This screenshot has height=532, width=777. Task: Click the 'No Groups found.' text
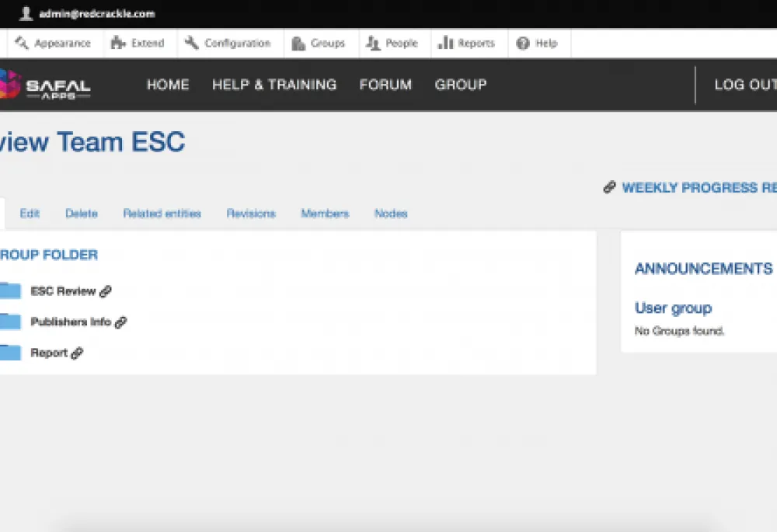(x=679, y=330)
